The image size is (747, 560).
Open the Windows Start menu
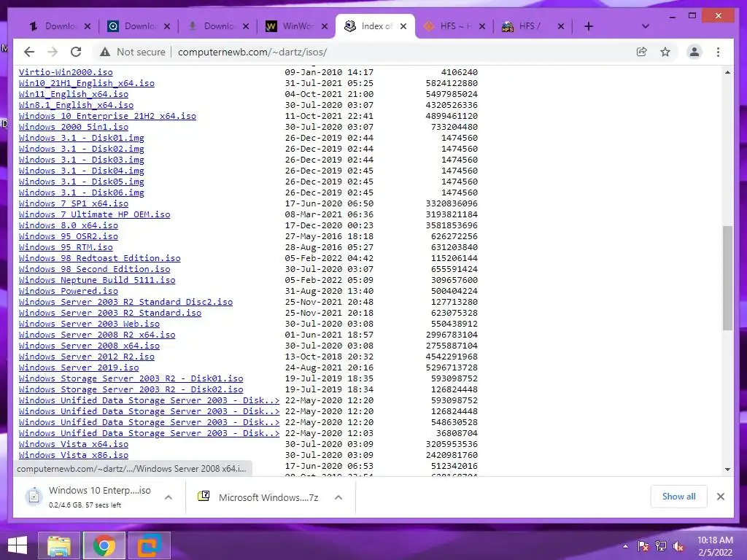[x=18, y=545]
